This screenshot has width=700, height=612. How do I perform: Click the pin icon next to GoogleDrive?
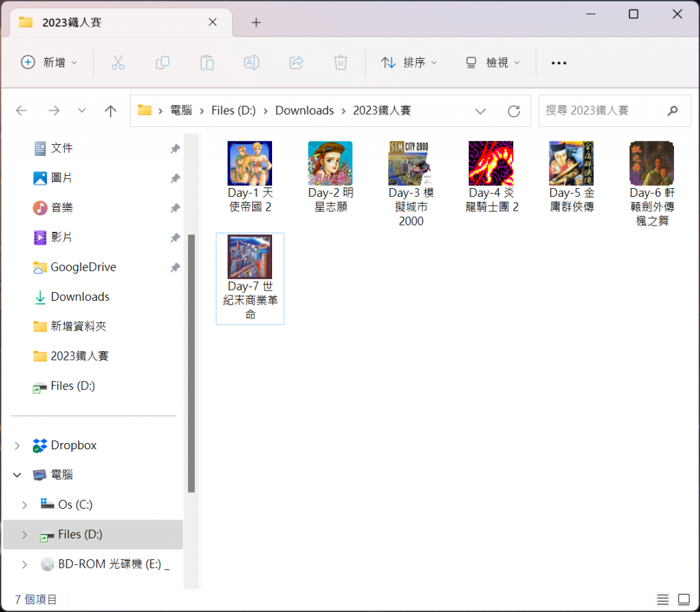tap(175, 267)
